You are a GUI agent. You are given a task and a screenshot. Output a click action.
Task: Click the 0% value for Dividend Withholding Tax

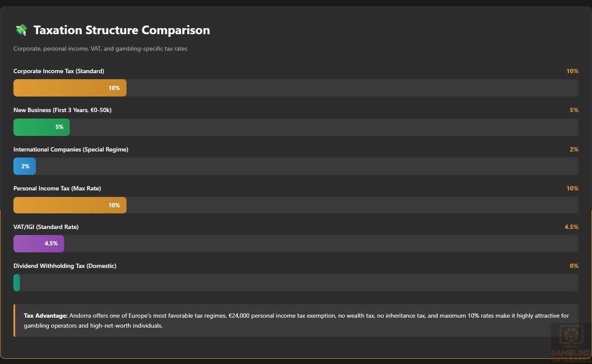(x=574, y=266)
